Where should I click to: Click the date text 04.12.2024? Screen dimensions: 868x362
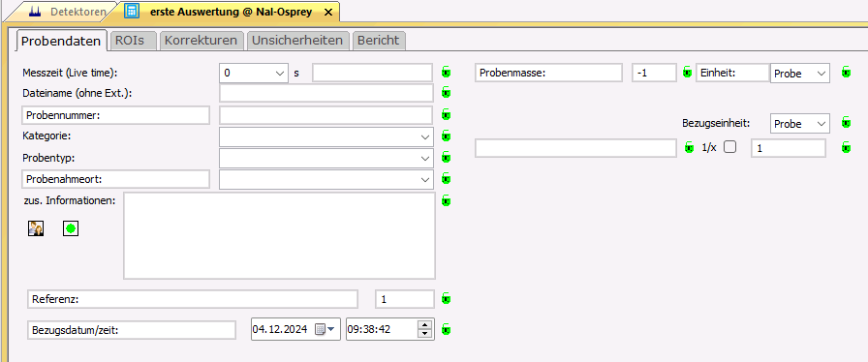pyautogui.click(x=280, y=329)
